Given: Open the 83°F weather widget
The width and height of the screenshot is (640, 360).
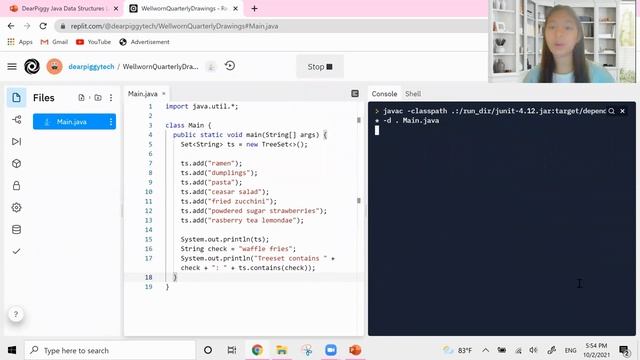Looking at the screenshot, I should point(458,350).
